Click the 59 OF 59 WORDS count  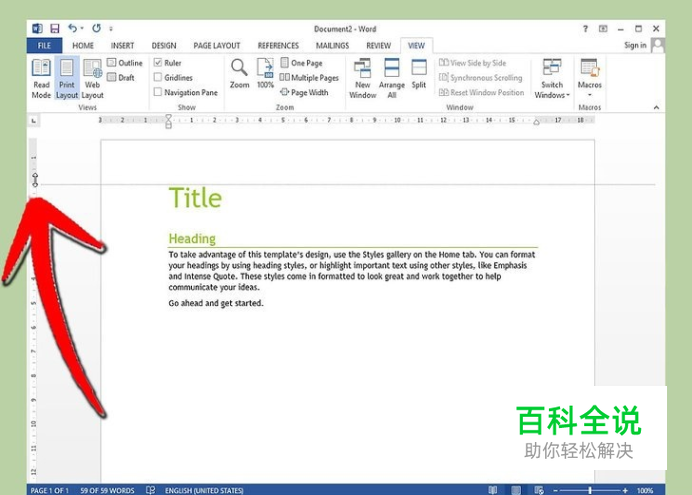tap(107, 490)
